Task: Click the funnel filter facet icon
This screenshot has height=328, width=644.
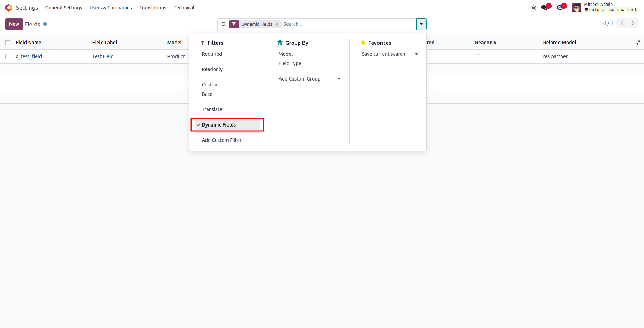Action: tap(234, 24)
